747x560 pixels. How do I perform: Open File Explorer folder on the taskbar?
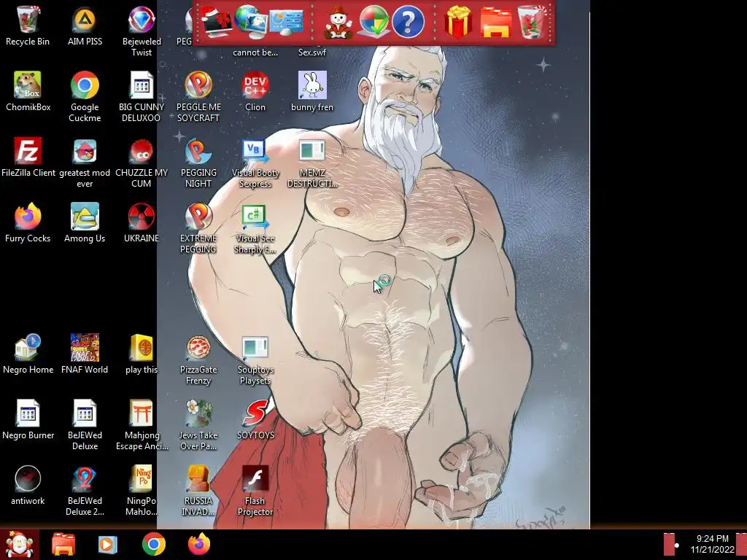pos(63,544)
